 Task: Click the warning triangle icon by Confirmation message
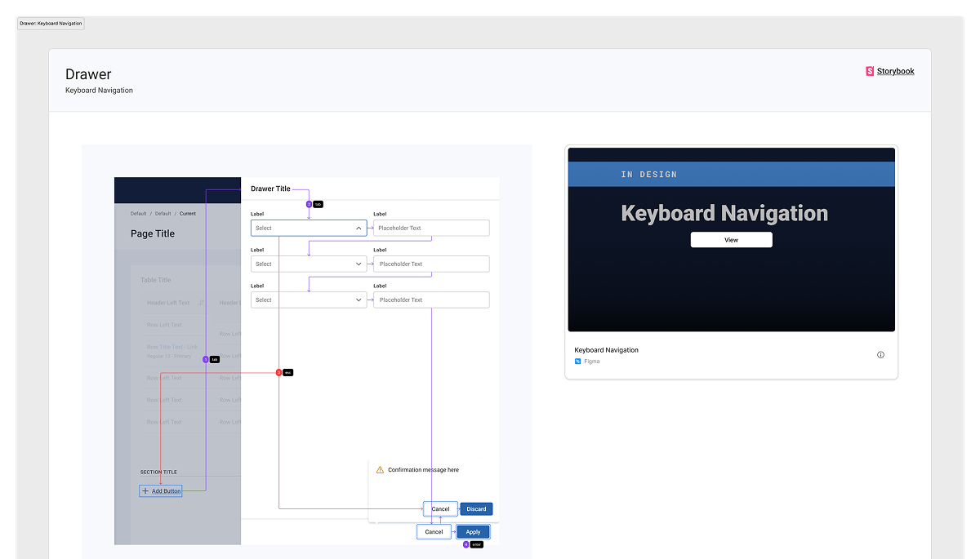click(x=380, y=470)
